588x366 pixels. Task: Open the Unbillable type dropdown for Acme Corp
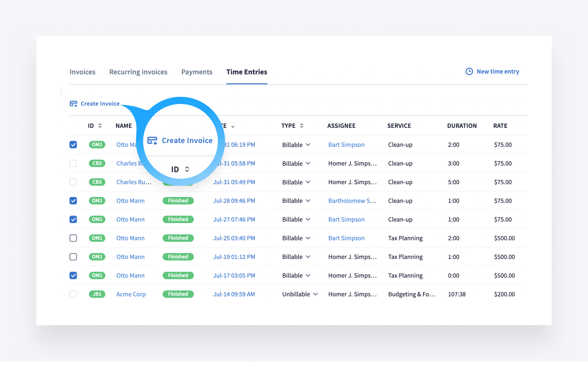(316, 294)
